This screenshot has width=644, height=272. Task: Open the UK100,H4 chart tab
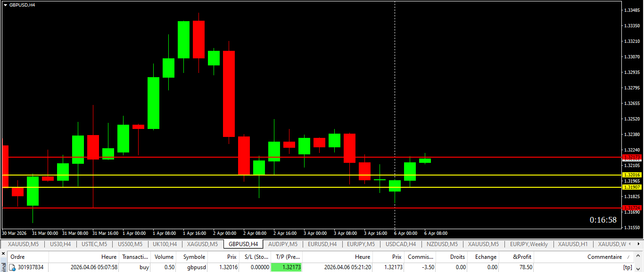click(165, 244)
